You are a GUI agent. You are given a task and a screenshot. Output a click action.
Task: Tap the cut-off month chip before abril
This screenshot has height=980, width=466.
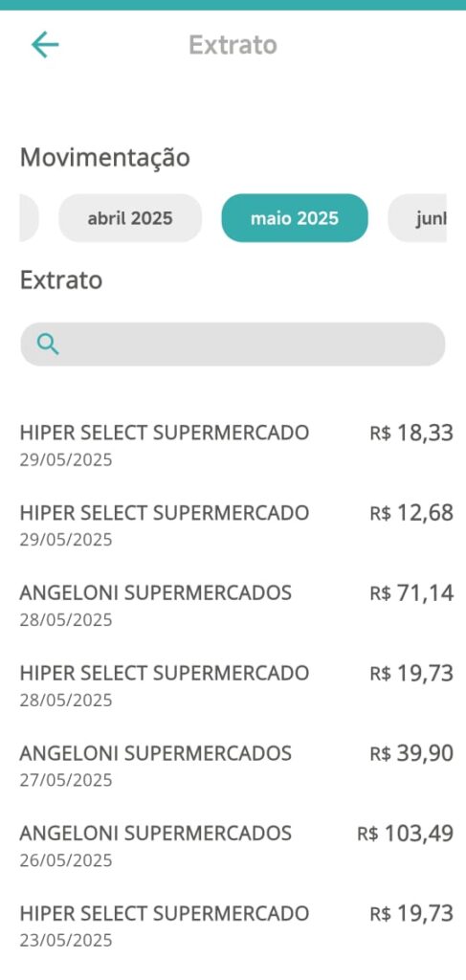tap(29, 218)
